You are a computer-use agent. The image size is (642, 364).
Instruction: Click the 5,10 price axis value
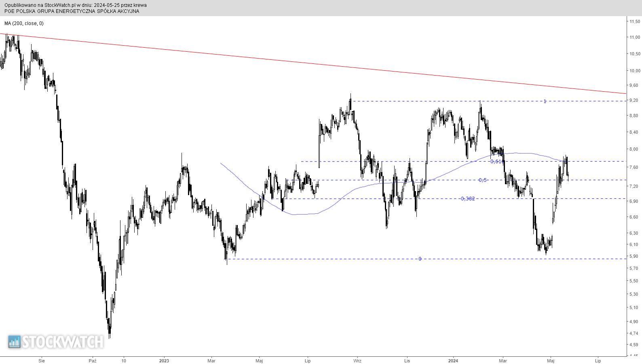[634, 307]
